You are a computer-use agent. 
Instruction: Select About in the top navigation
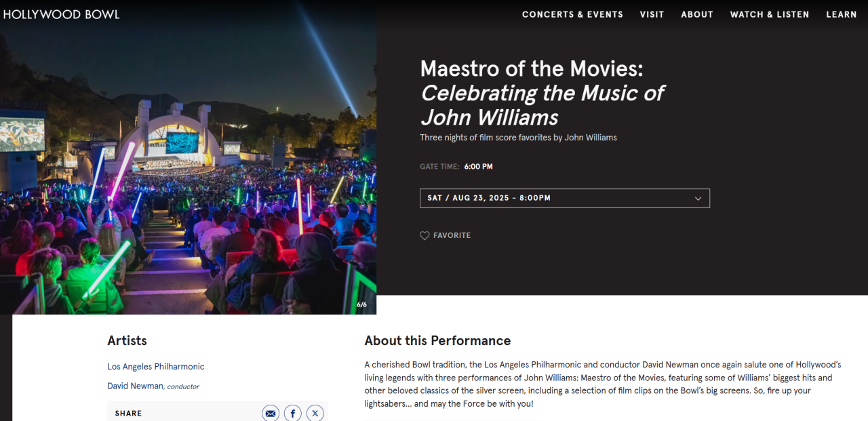(697, 14)
